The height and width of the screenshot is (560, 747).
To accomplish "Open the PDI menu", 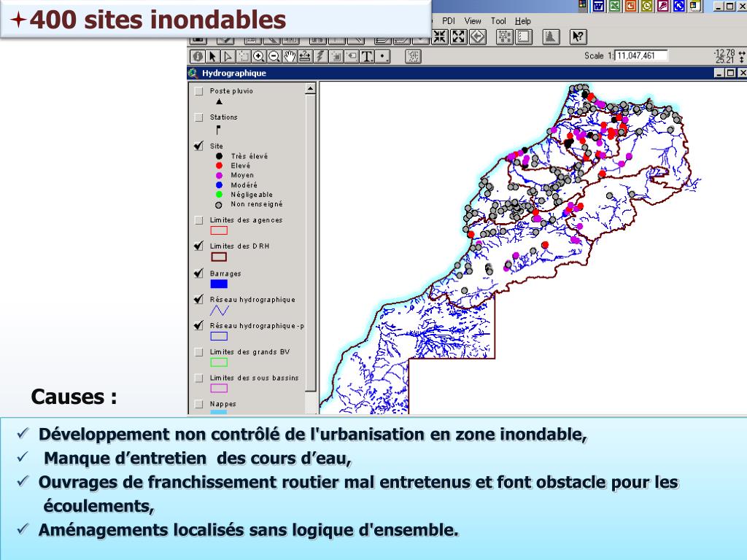I will pyautogui.click(x=449, y=21).
